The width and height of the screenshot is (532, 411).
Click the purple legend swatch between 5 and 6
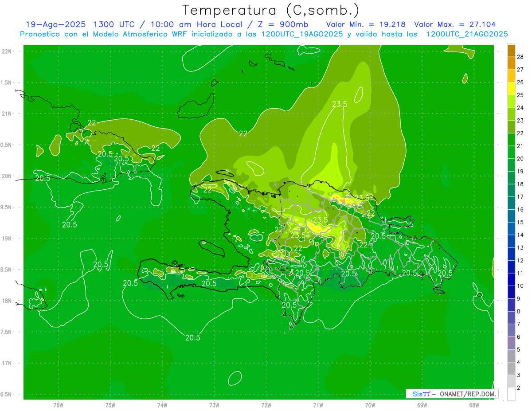[511, 343]
